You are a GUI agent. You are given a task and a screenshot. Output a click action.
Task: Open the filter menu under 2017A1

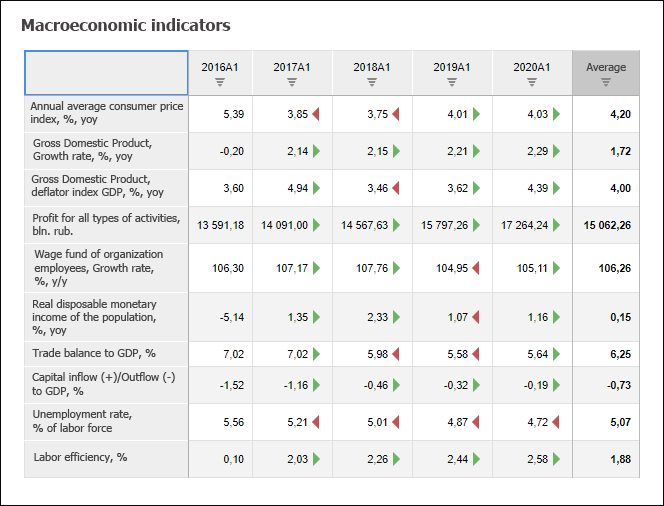(x=292, y=83)
